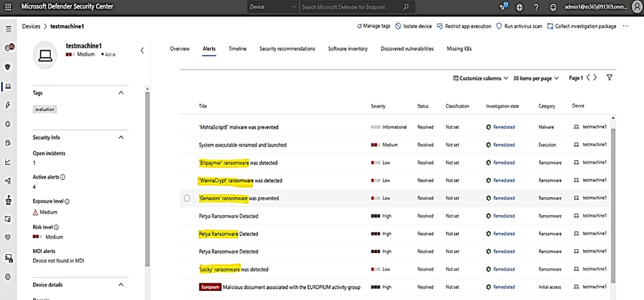Open the help question mark icon
Screen dimensions: 644x300
pos(536,7)
